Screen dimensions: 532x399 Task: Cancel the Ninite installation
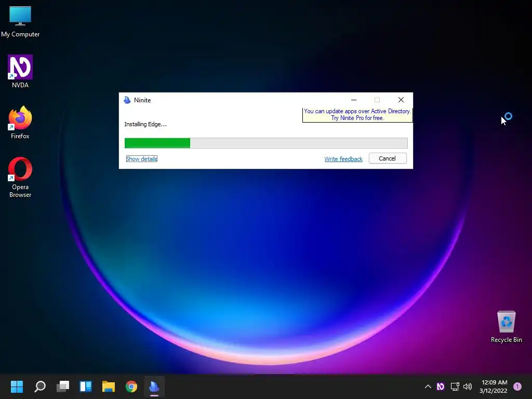(388, 158)
